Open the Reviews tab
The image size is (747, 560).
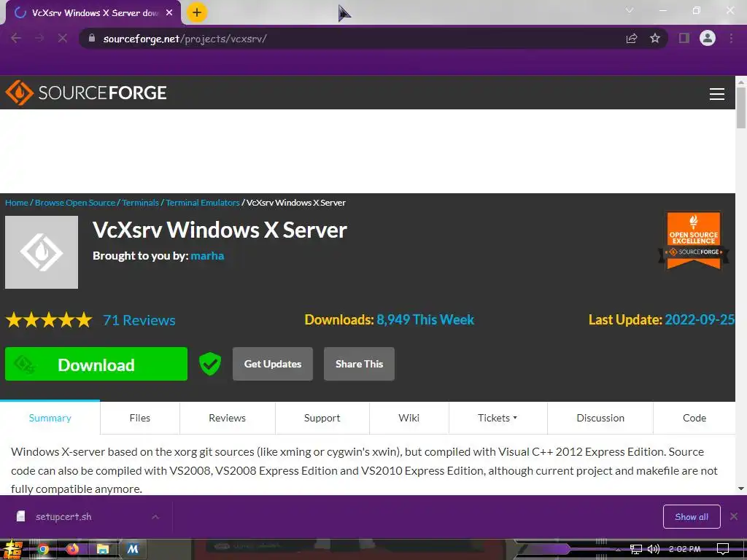[x=228, y=418]
